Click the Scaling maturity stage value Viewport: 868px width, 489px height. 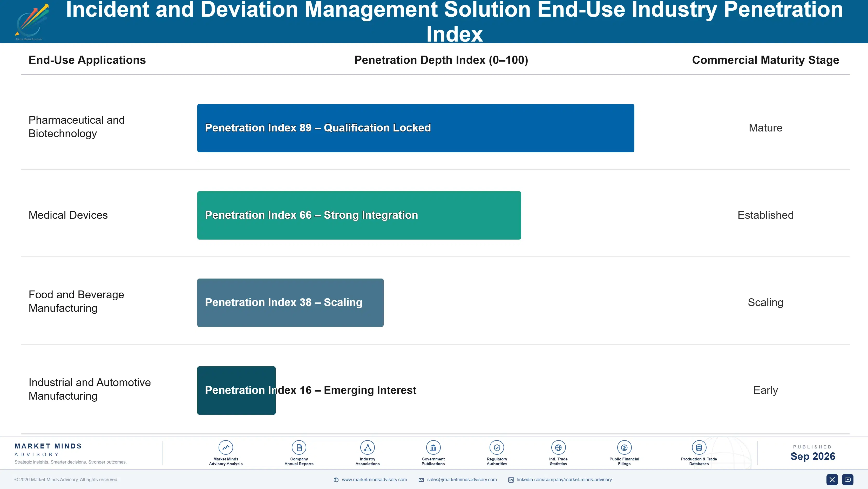765,302
